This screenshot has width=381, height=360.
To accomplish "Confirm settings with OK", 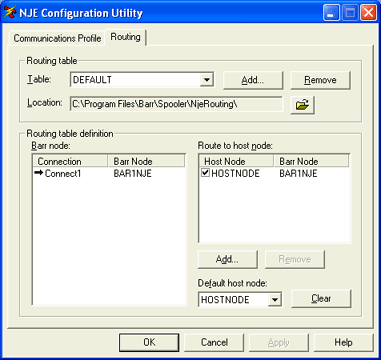I will tap(149, 342).
